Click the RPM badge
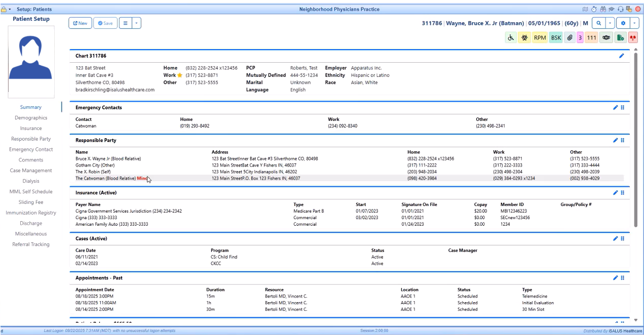 (x=540, y=38)
